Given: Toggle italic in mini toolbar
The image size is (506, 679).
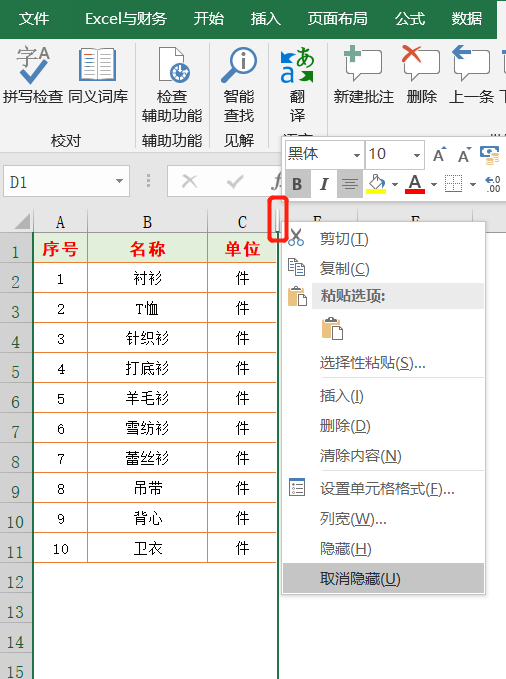Looking at the screenshot, I should coord(324,184).
